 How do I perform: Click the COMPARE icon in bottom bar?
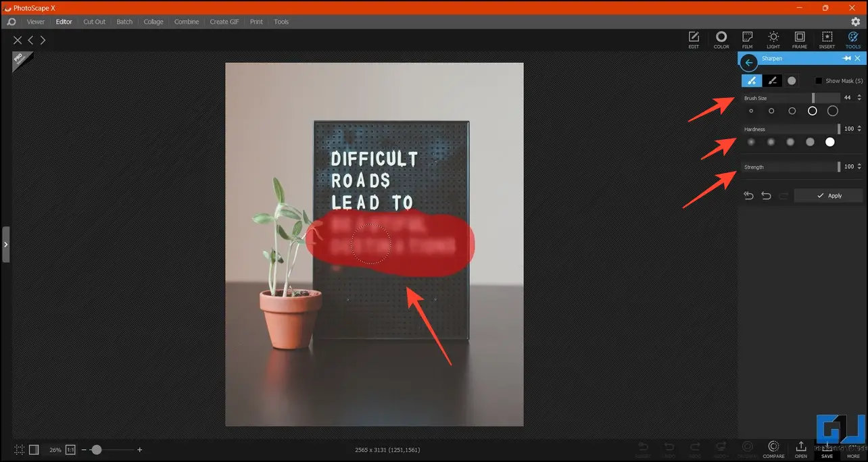coord(774,450)
